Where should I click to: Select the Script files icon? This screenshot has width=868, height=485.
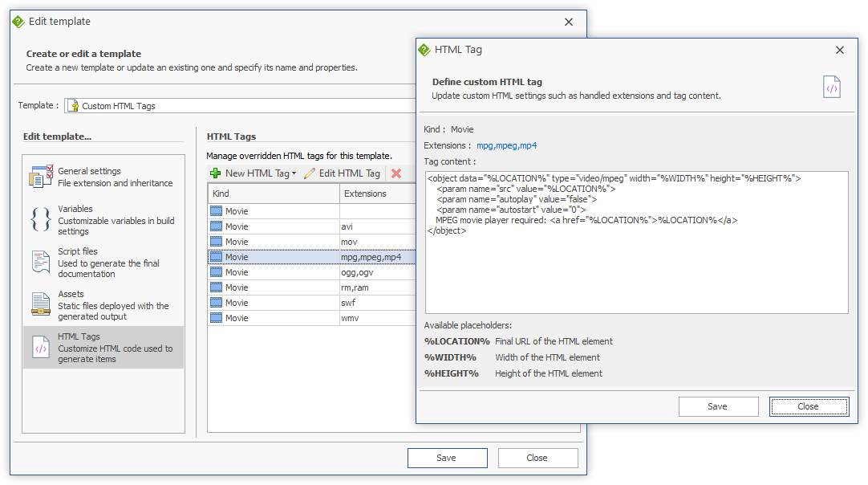click(41, 262)
